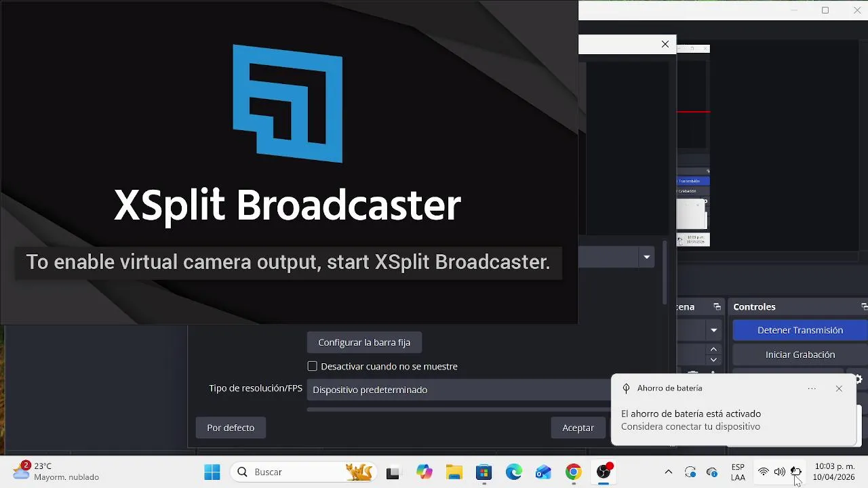Image resolution: width=868 pixels, height=488 pixels.
Task: Increase transition duration with up arrow
Action: [713, 349]
